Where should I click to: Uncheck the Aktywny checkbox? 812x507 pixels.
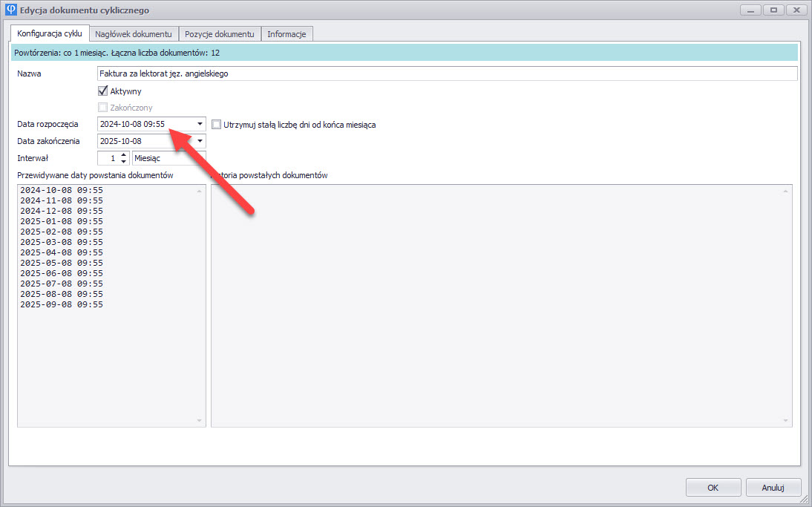(103, 91)
